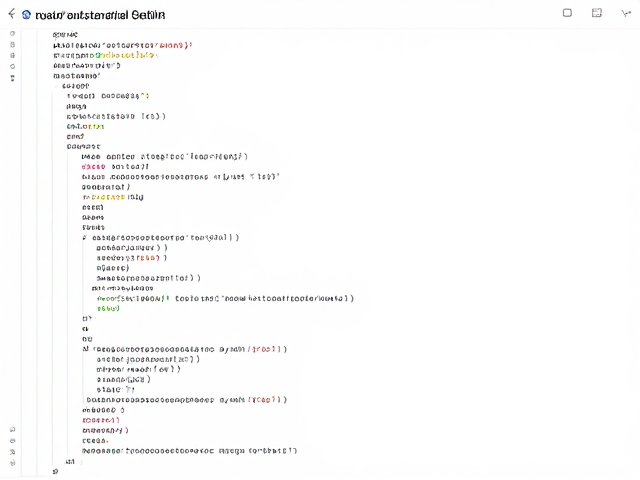Collapse the code block above the green comment
640x480 pixels.
85,238
